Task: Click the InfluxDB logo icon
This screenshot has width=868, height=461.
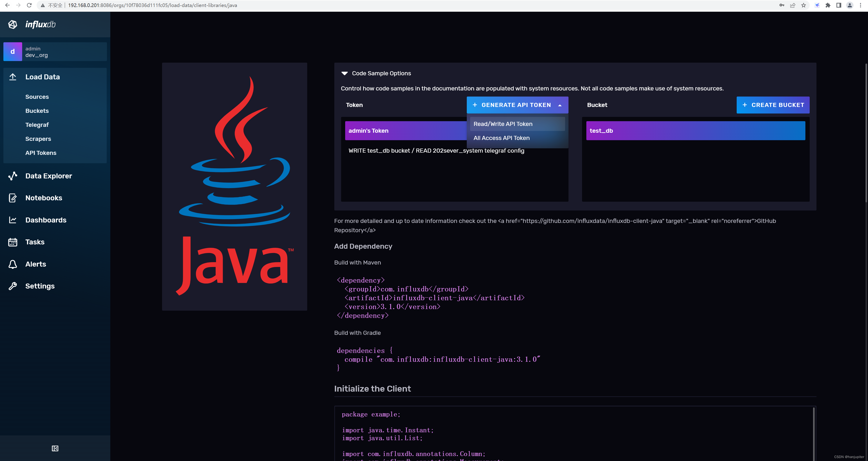Action: pos(13,24)
